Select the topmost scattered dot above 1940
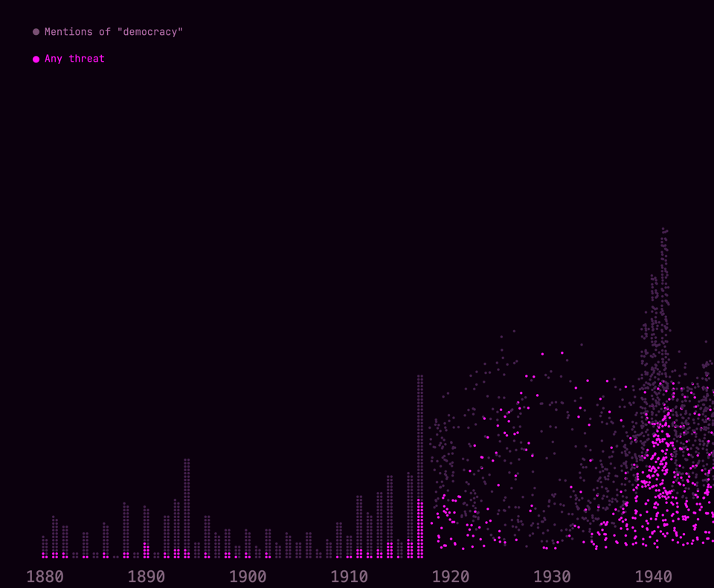Viewport: 714px width, 588px height. click(x=662, y=229)
